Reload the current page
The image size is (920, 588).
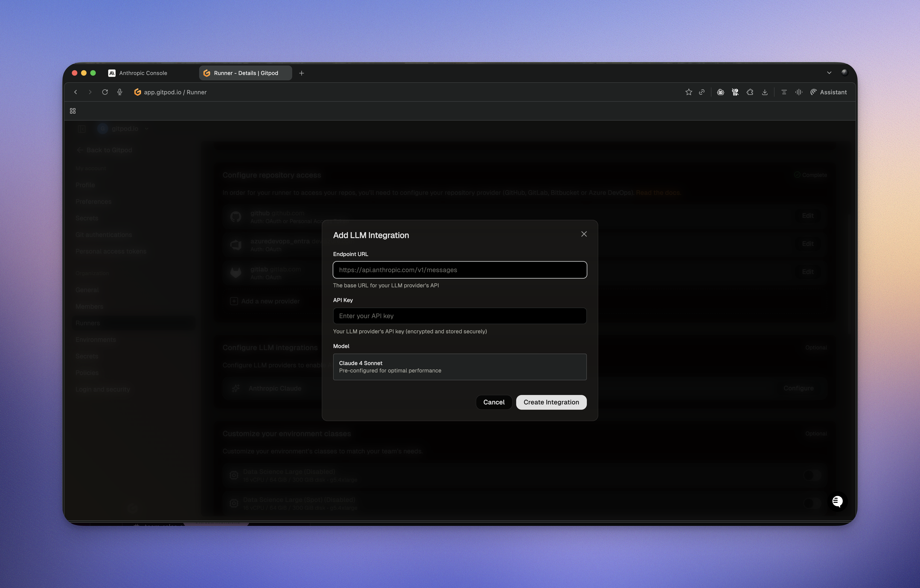click(105, 92)
